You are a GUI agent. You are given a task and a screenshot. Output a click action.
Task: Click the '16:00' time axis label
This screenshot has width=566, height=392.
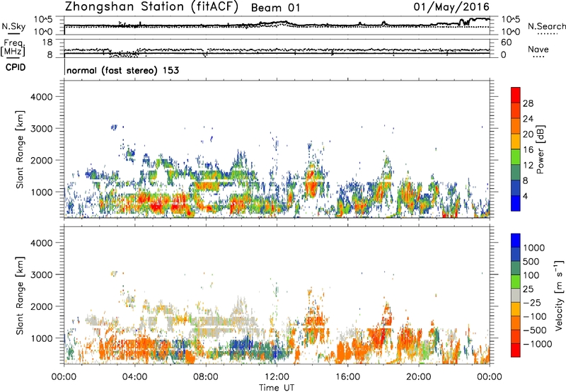point(347,377)
